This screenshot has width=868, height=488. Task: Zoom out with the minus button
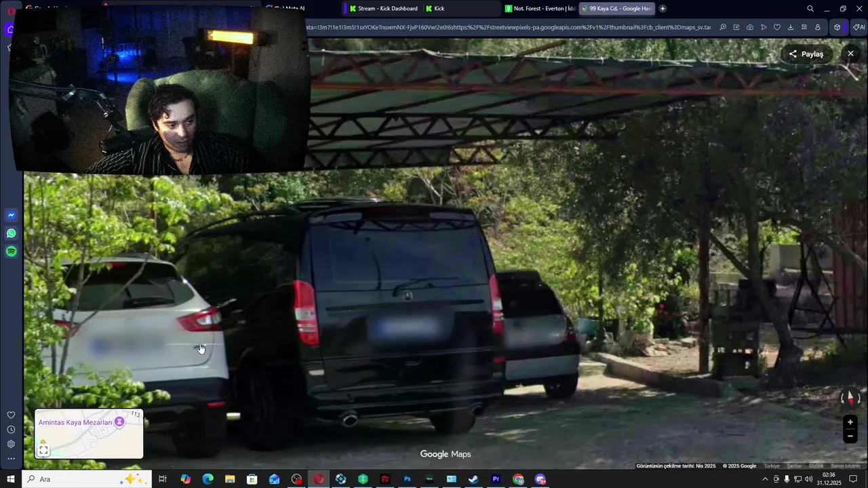850,436
